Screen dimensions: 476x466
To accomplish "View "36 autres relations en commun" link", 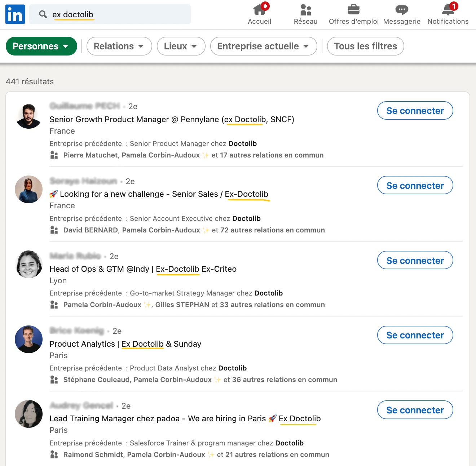I will [285, 380].
